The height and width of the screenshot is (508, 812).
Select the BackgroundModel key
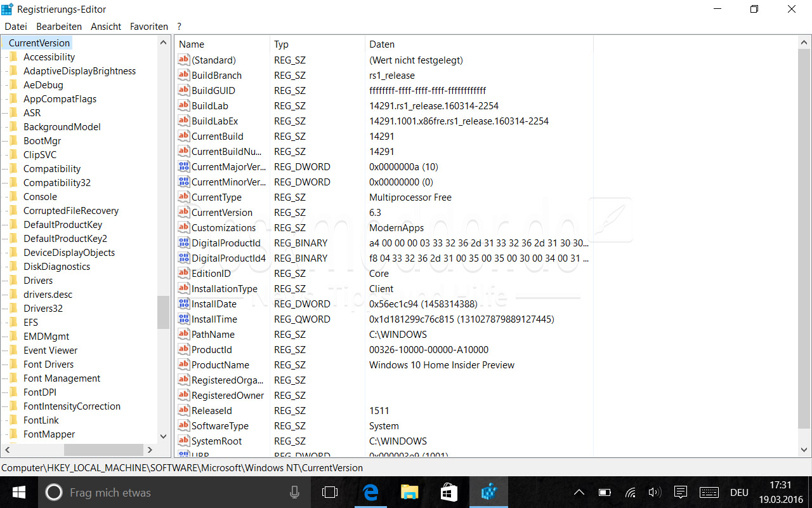pyautogui.click(x=62, y=126)
